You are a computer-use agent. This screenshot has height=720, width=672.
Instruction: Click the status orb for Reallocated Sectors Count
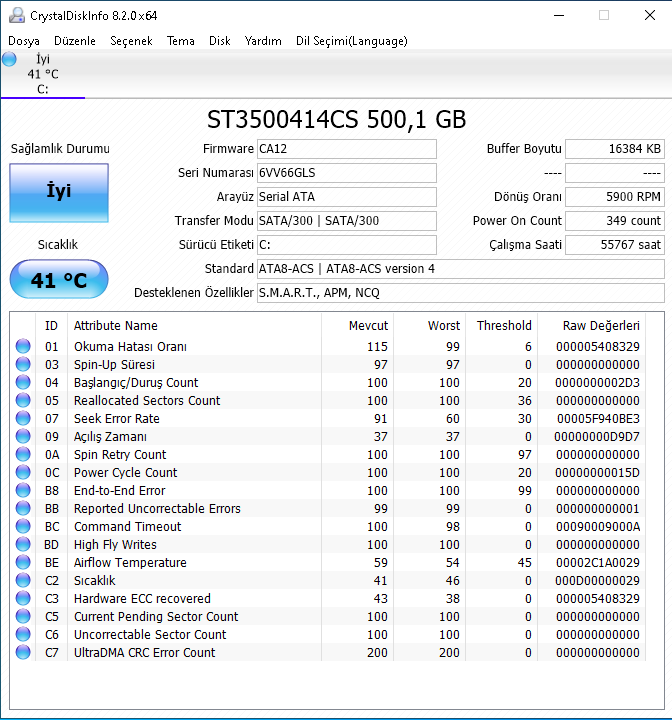(23, 400)
